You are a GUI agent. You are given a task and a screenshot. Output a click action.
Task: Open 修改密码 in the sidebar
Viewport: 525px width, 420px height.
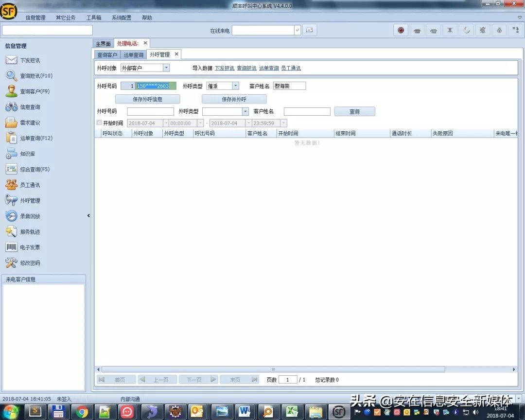click(x=30, y=262)
